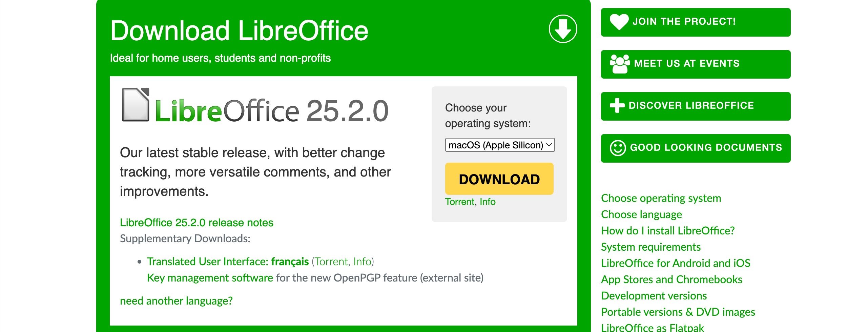Open Portable versions & DVD images

(x=678, y=312)
